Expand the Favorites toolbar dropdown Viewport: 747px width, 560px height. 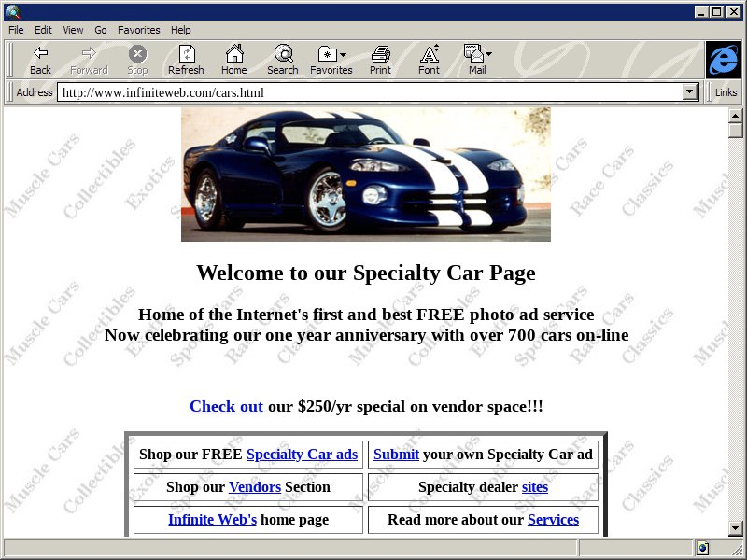[343, 55]
